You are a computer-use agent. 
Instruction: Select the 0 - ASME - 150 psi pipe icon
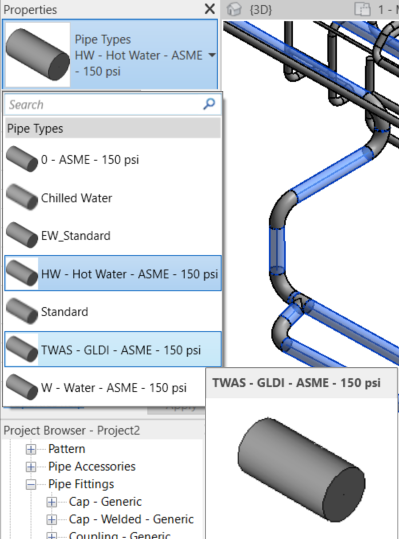(22, 159)
